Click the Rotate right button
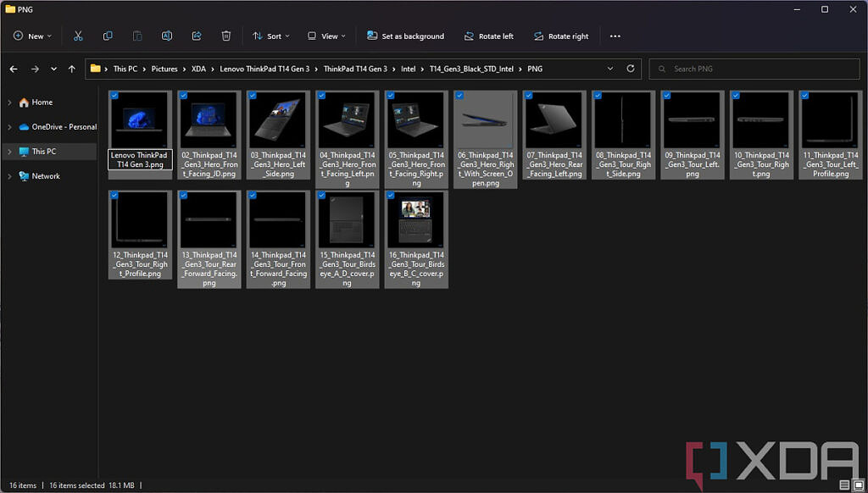The image size is (868, 493). pos(560,36)
